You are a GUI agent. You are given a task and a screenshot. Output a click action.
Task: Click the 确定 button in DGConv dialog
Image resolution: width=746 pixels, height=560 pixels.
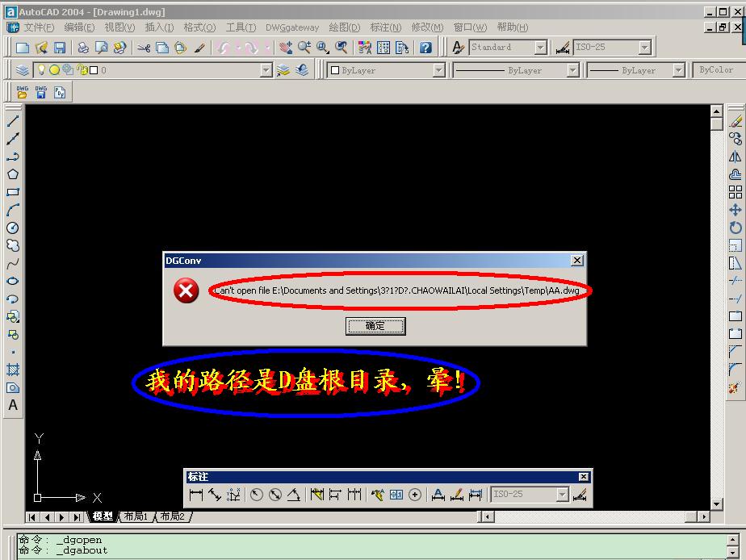[375, 326]
